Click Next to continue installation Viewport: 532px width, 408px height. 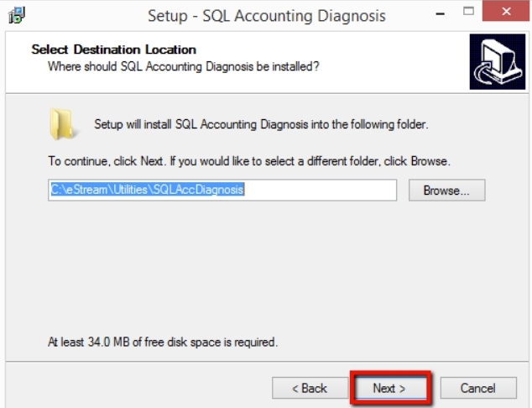(389, 388)
